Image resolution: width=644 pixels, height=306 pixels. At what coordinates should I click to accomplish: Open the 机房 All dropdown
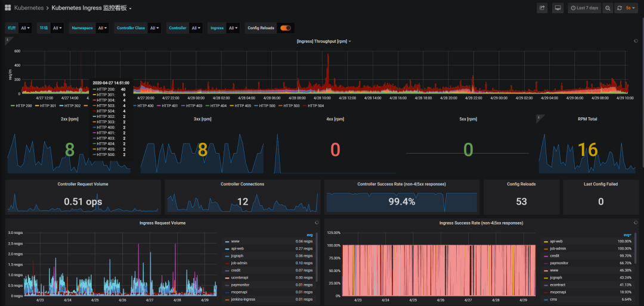pyautogui.click(x=24, y=28)
